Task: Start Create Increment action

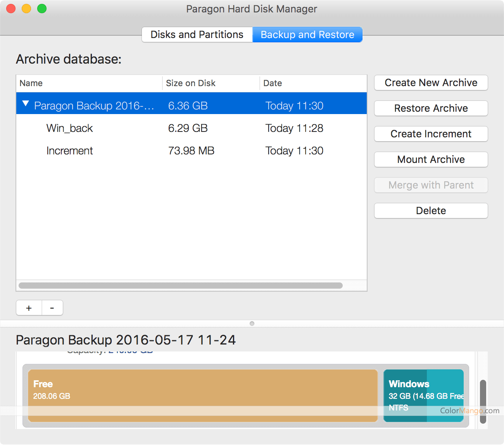Action: [x=431, y=134]
